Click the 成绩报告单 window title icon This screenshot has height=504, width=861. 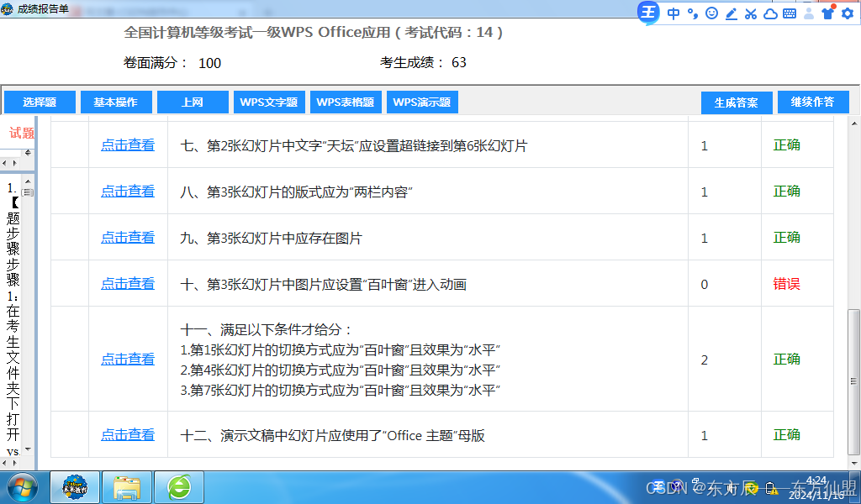pyautogui.click(x=7, y=9)
